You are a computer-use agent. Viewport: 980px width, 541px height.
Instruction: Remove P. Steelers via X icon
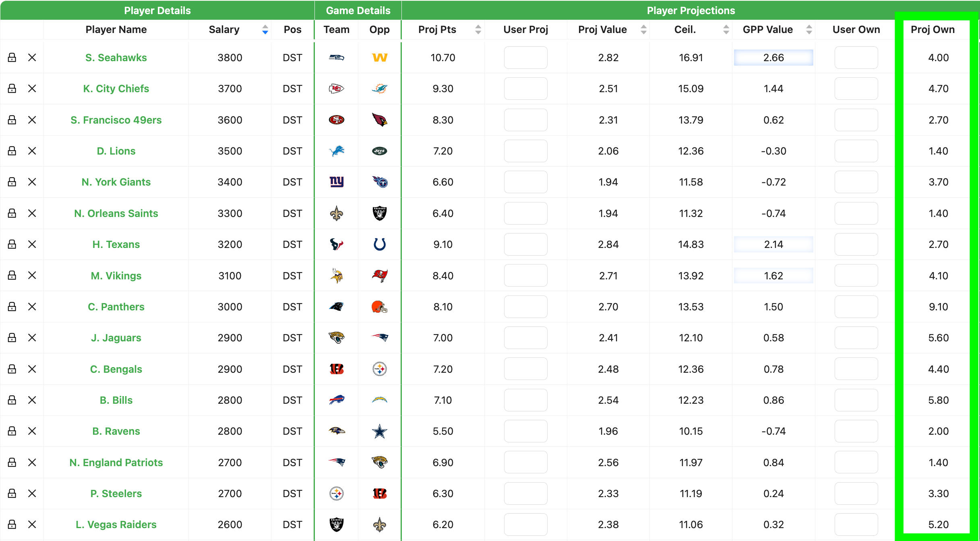click(32, 494)
